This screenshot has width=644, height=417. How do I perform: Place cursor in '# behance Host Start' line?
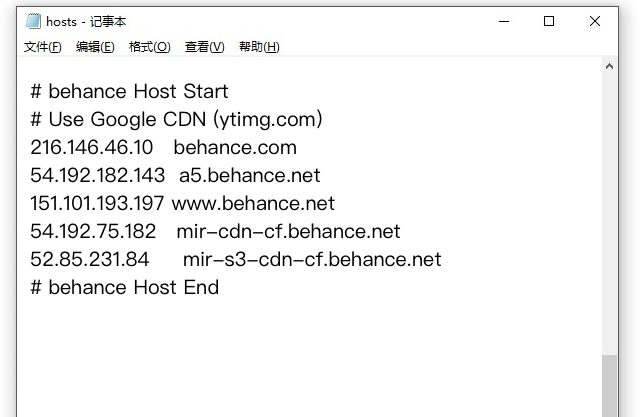(x=130, y=91)
